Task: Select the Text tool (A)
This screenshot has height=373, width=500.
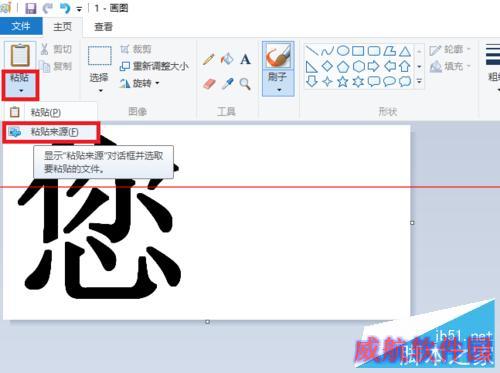Action: point(245,59)
